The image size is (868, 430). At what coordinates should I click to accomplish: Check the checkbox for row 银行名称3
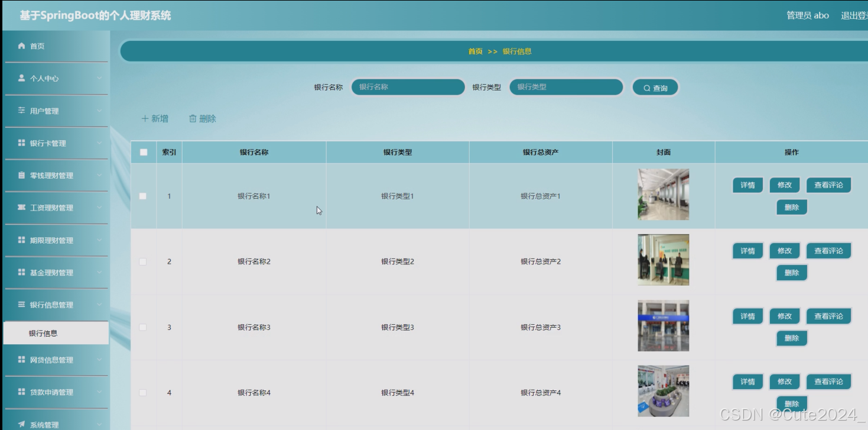(143, 327)
